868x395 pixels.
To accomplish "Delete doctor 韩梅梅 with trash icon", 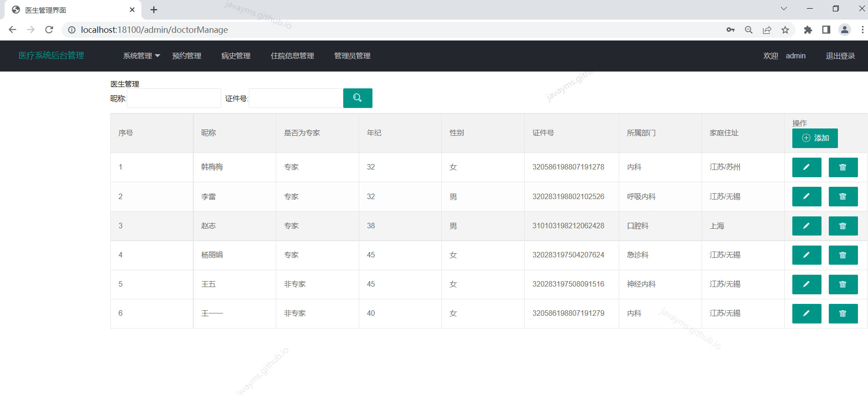I will (x=843, y=167).
